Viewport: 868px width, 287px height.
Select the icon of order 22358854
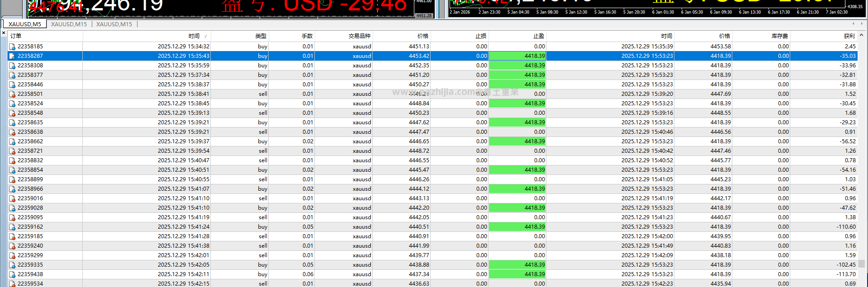(12, 170)
